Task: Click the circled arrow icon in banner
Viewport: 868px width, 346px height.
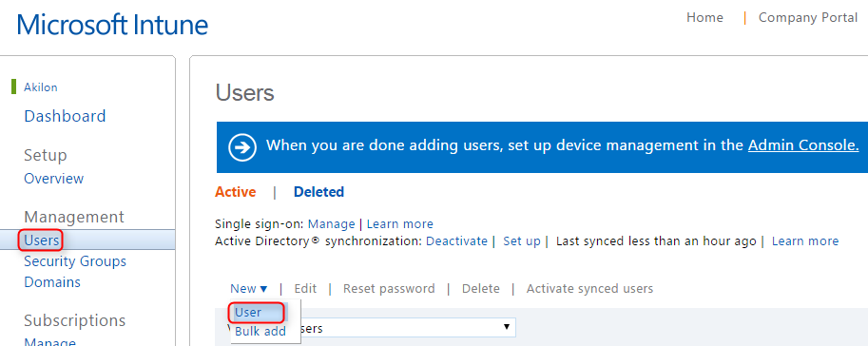Action: pyautogui.click(x=242, y=148)
